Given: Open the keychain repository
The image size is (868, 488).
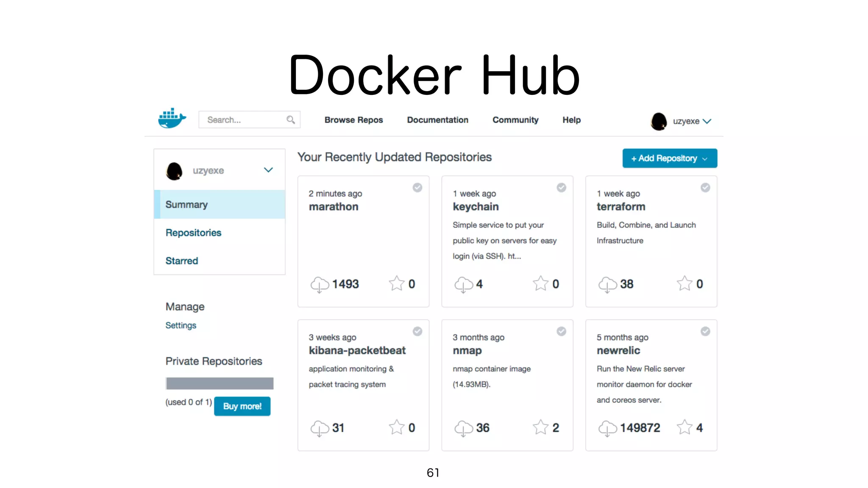Looking at the screenshot, I should (x=476, y=207).
